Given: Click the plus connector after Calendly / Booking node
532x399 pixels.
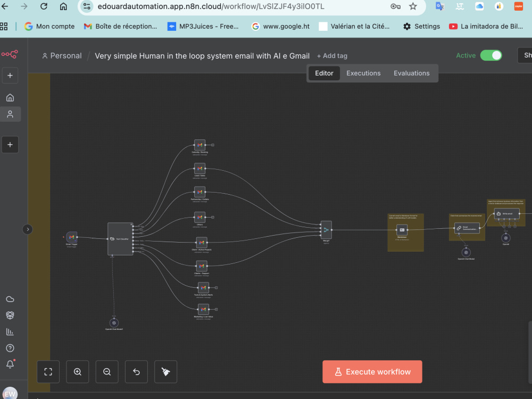Looking at the screenshot, I should (213, 145).
